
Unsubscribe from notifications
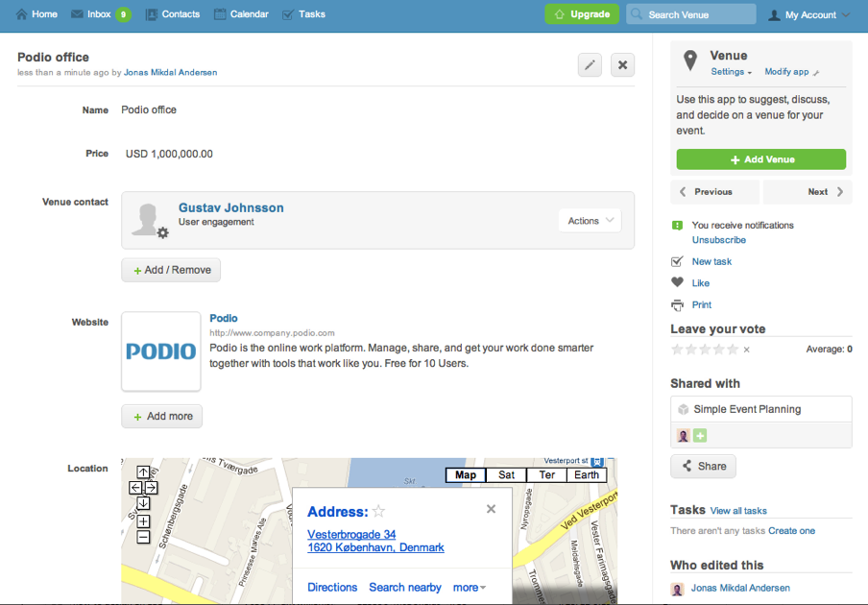pos(718,240)
